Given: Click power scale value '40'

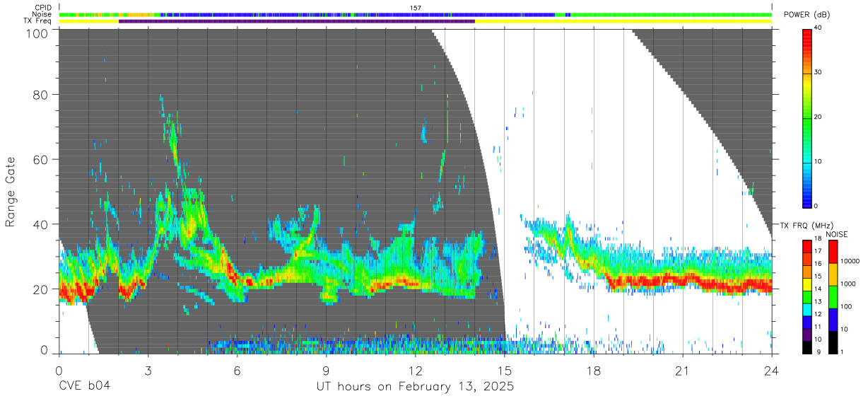Looking at the screenshot, I should (819, 28).
